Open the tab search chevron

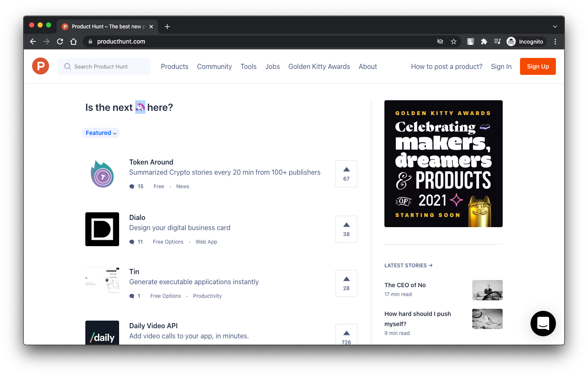[555, 26]
